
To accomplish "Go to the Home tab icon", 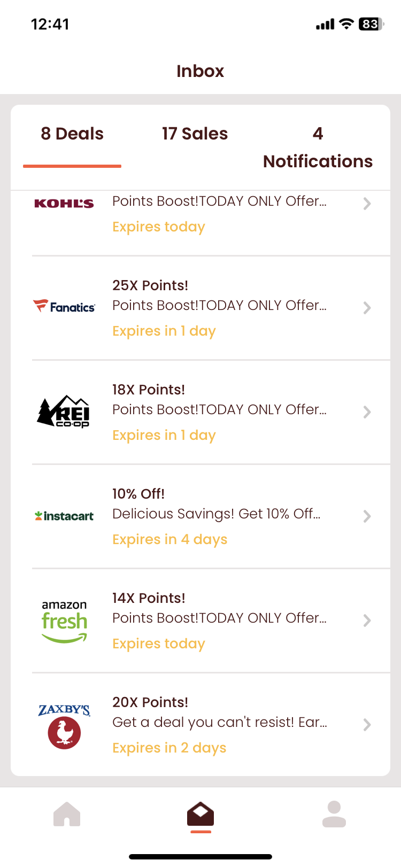I will click(x=67, y=814).
